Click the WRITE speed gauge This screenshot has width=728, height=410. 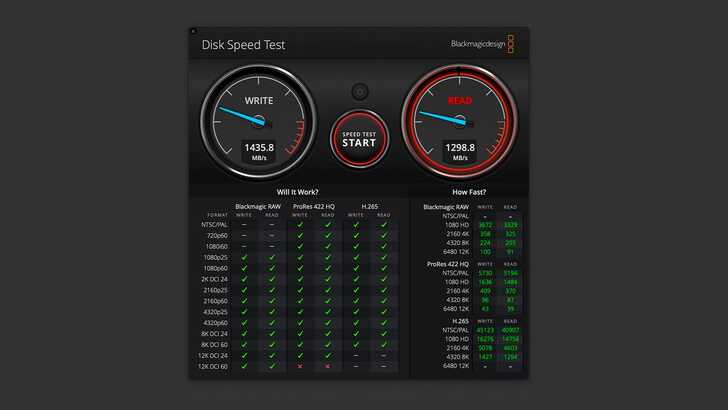(x=259, y=122)
